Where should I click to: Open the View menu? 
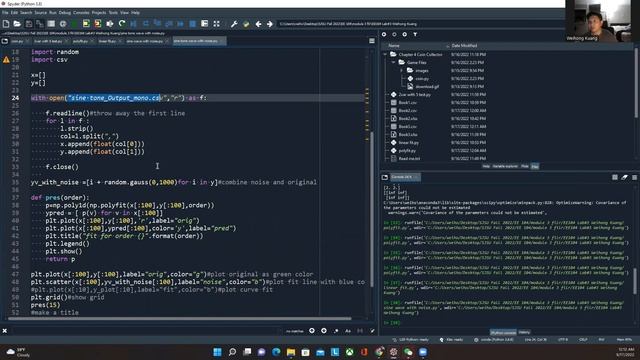pyautogui.click(x=124, y=13)
